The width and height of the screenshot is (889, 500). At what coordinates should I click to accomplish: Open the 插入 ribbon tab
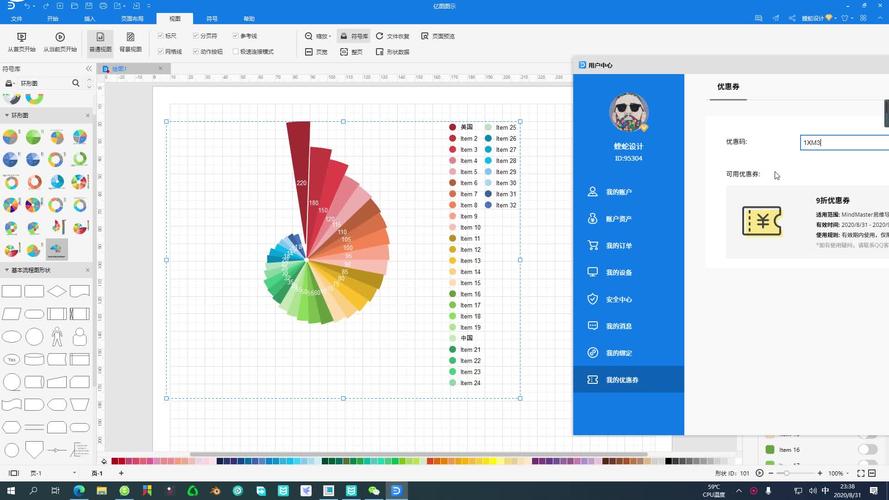pyautogui.click(x=90, y=19)
